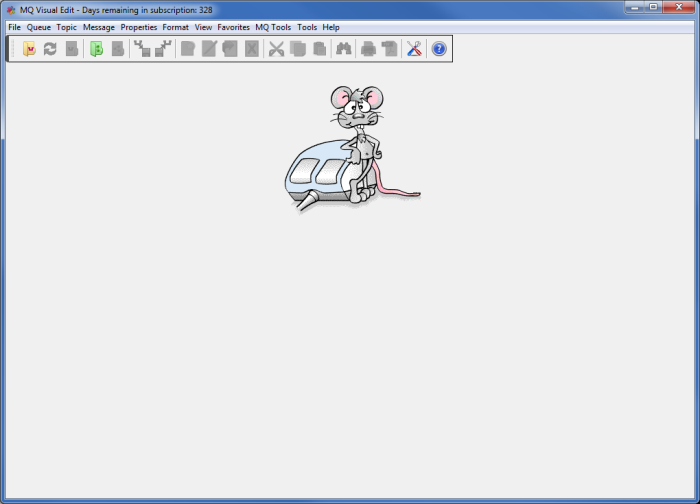The height and width of the screenshot is (504, 700).
Task: Click the binoculars find icon
Action: pos(344,49)
